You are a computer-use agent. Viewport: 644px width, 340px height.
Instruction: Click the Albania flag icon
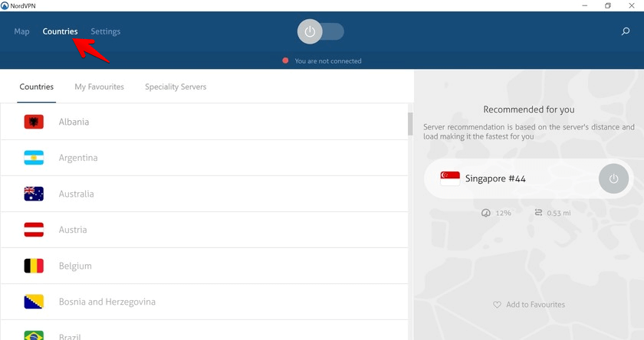pos(34,122)
